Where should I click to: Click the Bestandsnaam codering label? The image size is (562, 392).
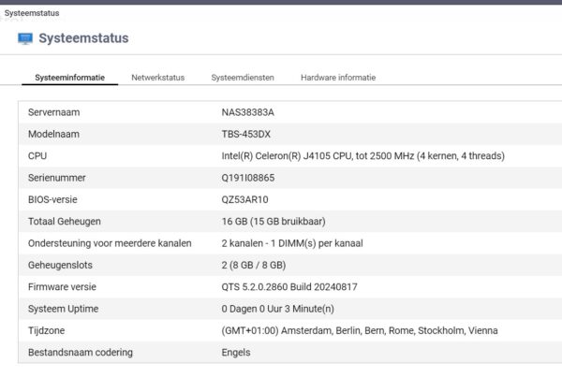[81, 353]
